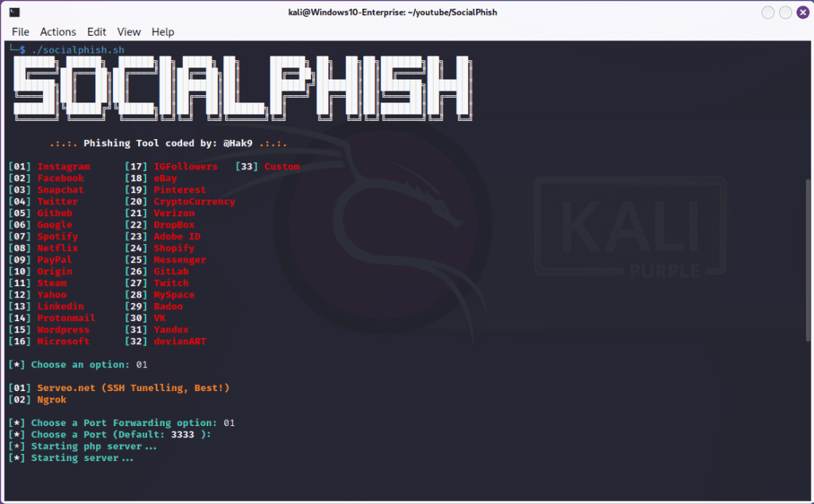This screenshot has width=814, height=504.
Task: Select the PayPal phishing option [09]
Action: [54, 259]
